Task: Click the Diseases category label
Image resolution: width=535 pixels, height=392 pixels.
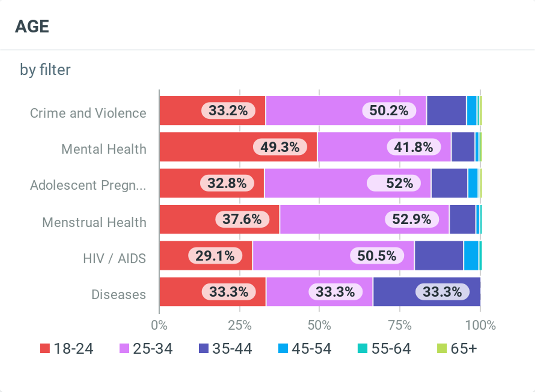Action: pos(119,295)
